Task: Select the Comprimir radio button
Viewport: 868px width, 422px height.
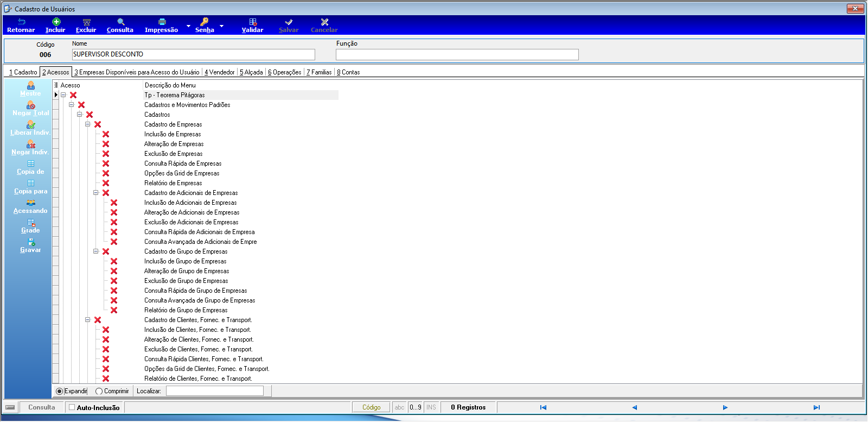Action: [99, 391]
